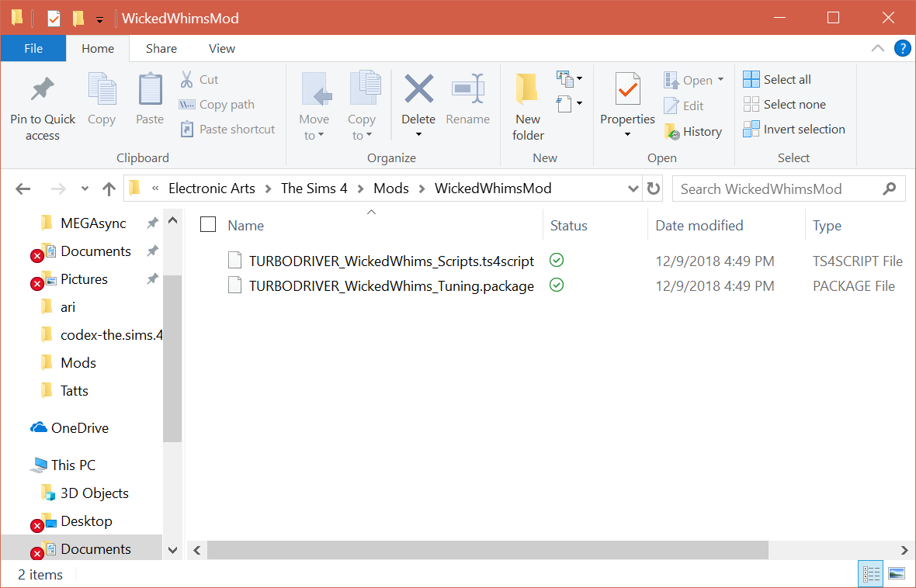Click the Search WickedWhimsMod field
This screenshot has height=588, width=916.
click(x=776, y=189)
